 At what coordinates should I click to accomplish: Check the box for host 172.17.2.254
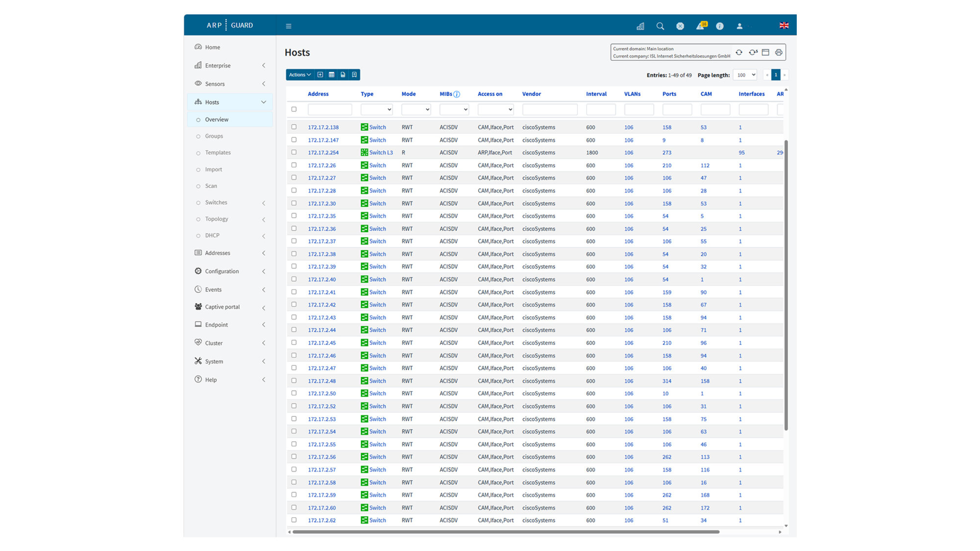[294, 152]
